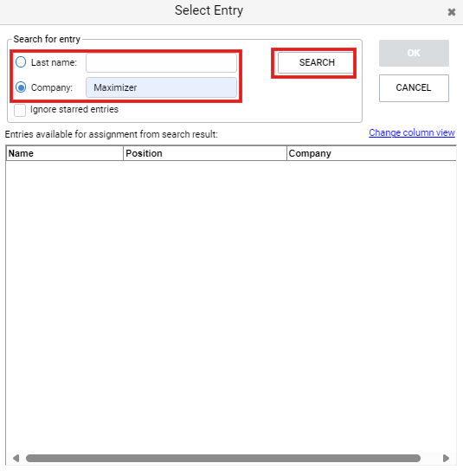Open the Change column view link
Viewport: 463px width, 476px height.
[x=412, y=132]
